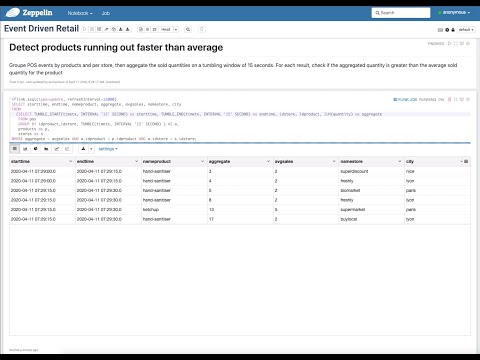Compare revisions icon in note toolbar
This screenshot has width=480, height=360.
point(155,29)
